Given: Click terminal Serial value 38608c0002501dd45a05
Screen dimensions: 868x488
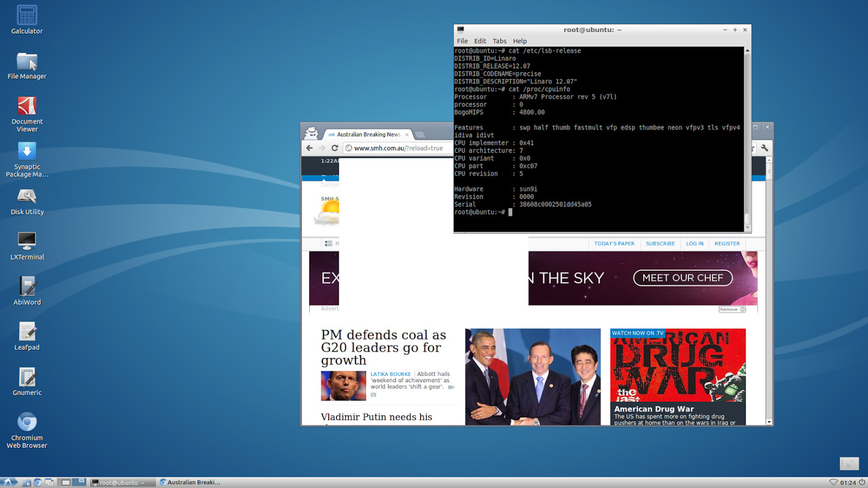Looking at the screenshot, I should pyautogui.click(x=555, y=204).
